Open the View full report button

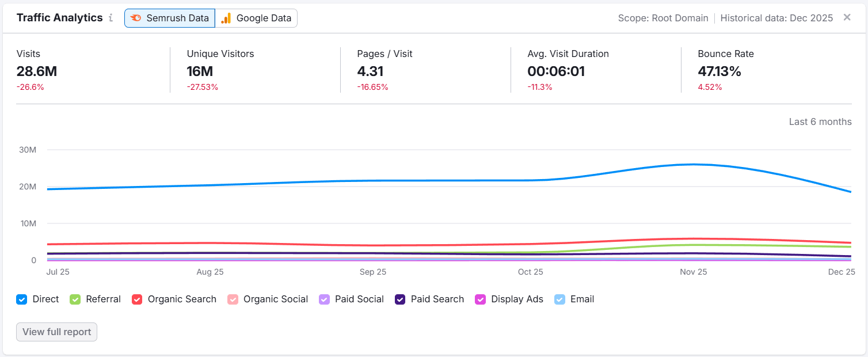(x=56, y=332)
